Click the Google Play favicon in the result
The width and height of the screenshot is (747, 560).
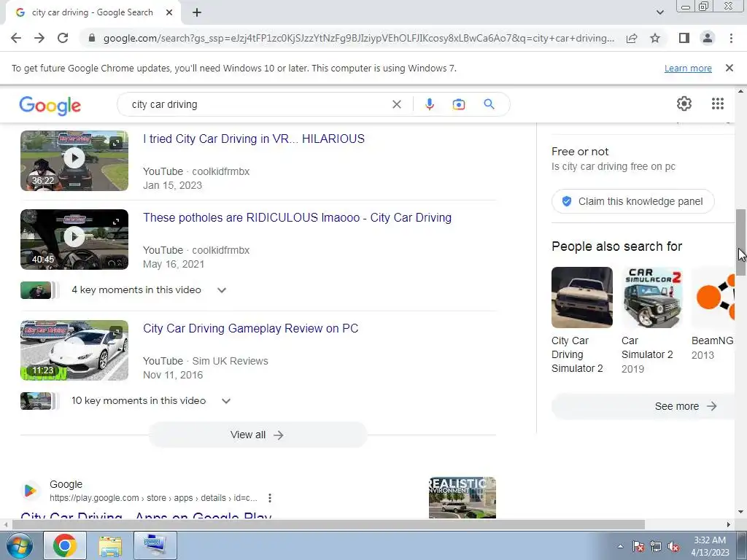pyautogui.click(x=30, y=491)
